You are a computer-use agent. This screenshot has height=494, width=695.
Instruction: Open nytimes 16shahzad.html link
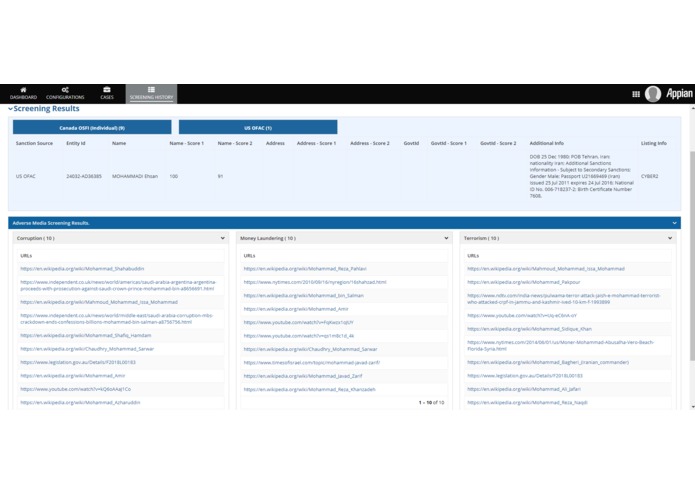[315, 282]
